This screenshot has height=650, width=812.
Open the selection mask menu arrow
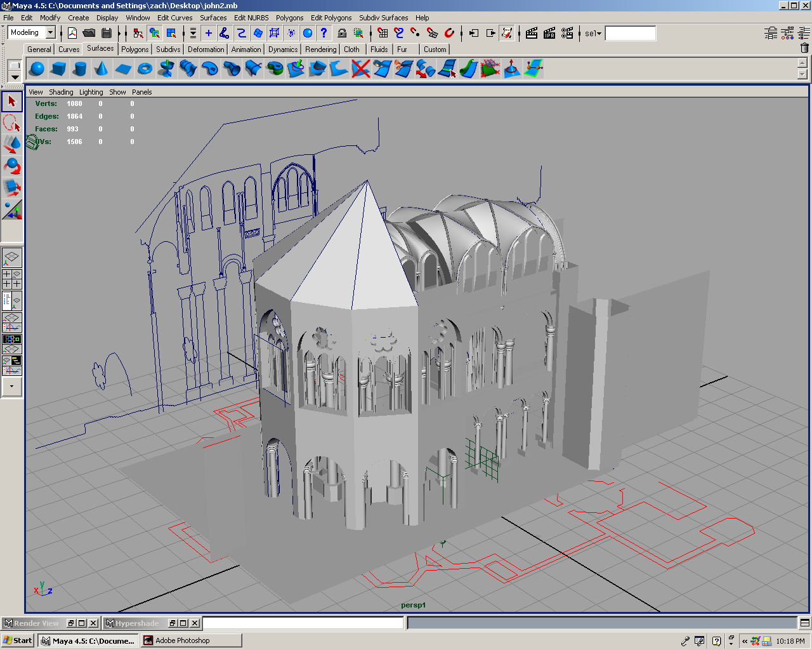tap(193, 33)
